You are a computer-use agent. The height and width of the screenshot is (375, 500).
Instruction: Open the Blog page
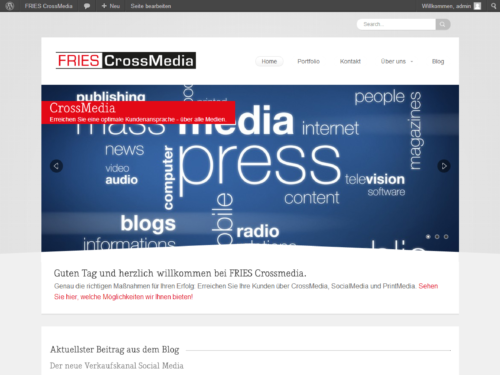click(438, 61)
